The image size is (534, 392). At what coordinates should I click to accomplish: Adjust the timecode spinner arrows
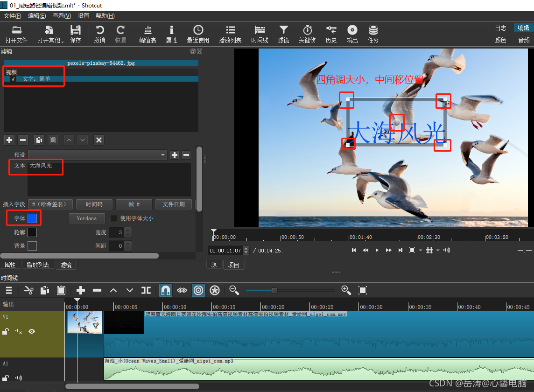246,251
